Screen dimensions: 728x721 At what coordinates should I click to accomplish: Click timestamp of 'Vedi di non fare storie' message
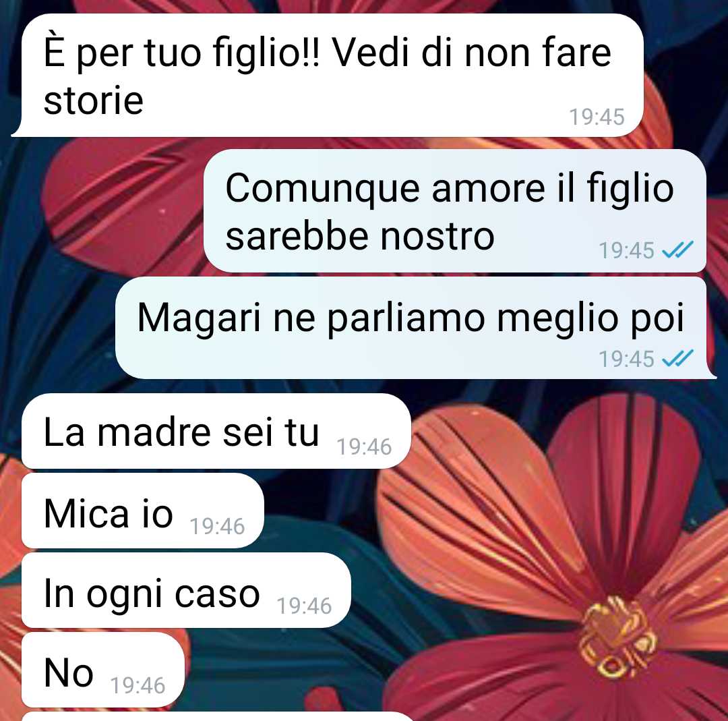point(597,117)
